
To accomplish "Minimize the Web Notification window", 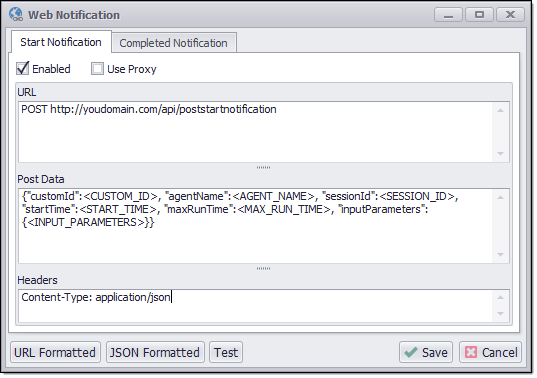I will [448, 15].
